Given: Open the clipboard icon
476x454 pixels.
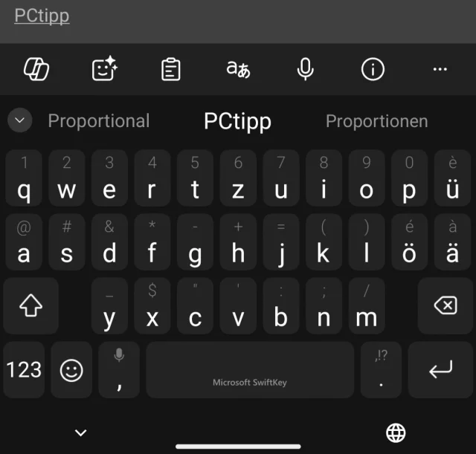Looking at the screenshot, I should (x=171, y=69).
